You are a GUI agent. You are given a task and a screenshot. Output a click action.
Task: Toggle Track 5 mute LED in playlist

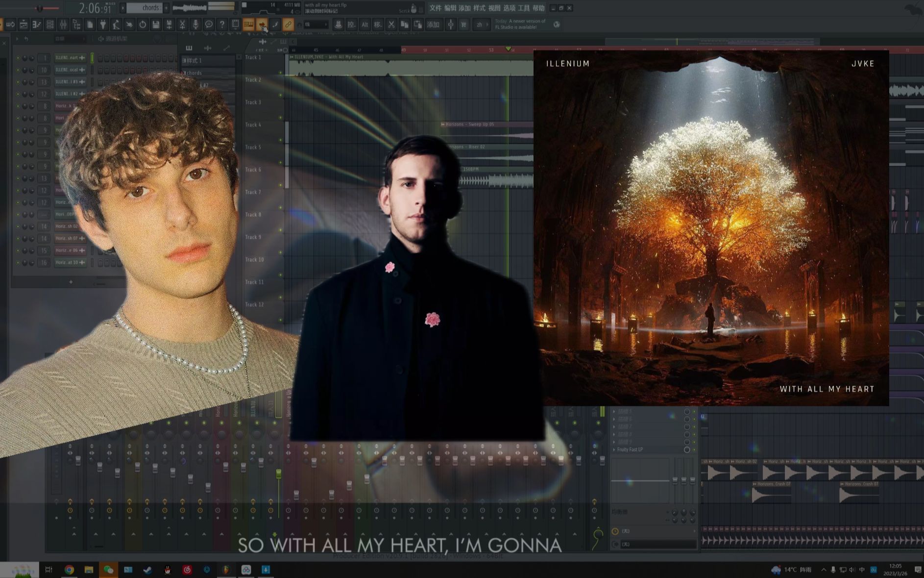point(281,162)
